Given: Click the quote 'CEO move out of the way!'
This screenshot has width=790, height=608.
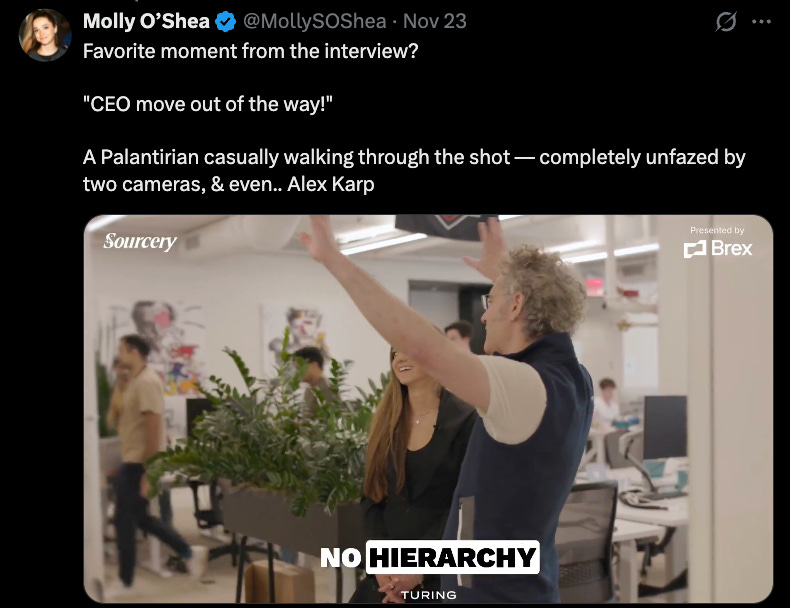Looking at the screenshot, I should pyautogui.click(x=208, y=104).
